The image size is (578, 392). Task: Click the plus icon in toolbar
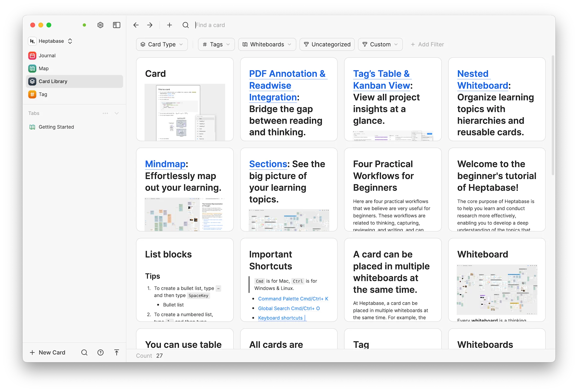pyautogui.click(x=169, y=25)
